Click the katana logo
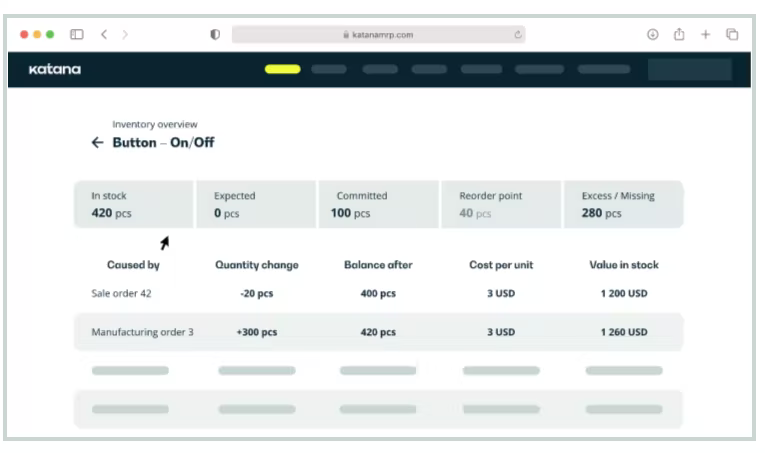The height and width of the screenshot is (453, 765). (x=55, y=69)
